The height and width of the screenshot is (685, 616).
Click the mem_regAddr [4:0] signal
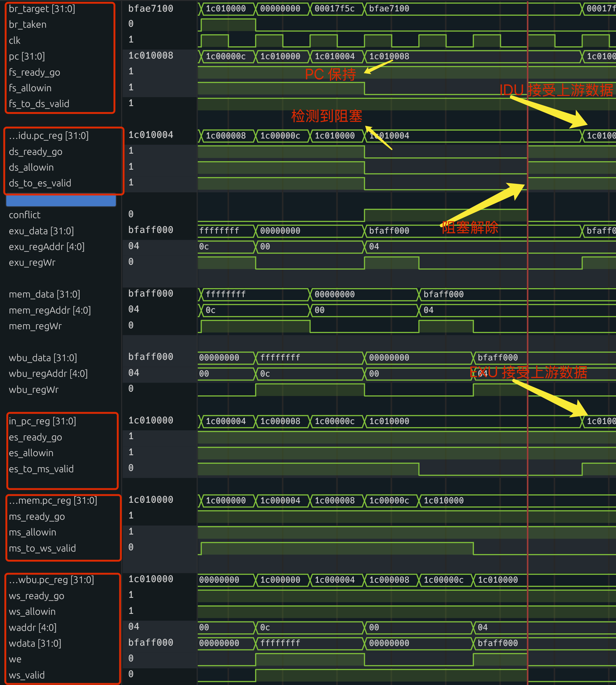click(50, 310)
